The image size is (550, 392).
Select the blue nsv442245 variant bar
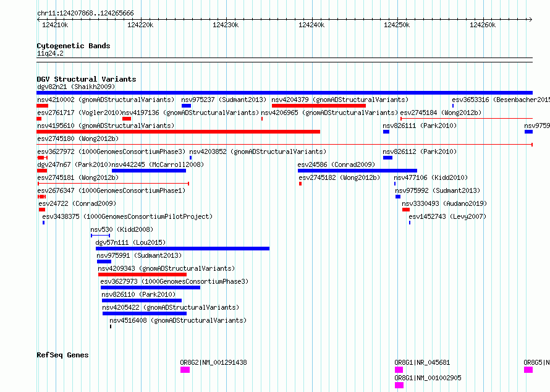(x=149, y=171)
